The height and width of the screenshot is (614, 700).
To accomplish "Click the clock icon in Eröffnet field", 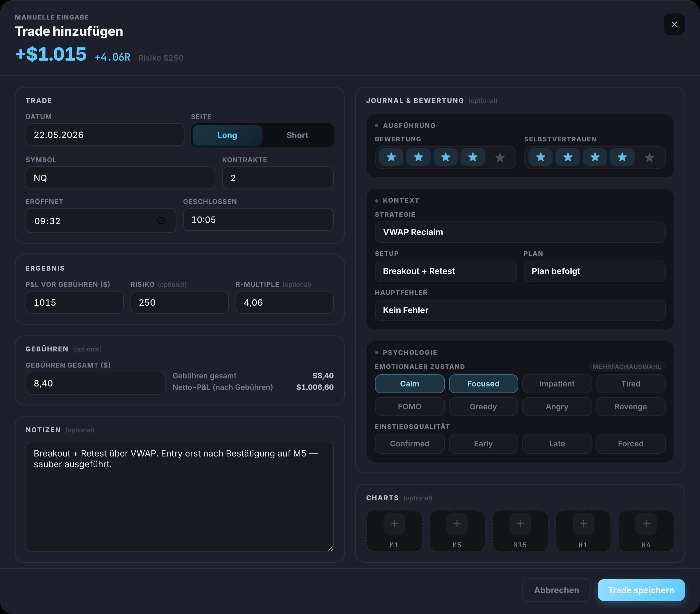I will point(161,221).
